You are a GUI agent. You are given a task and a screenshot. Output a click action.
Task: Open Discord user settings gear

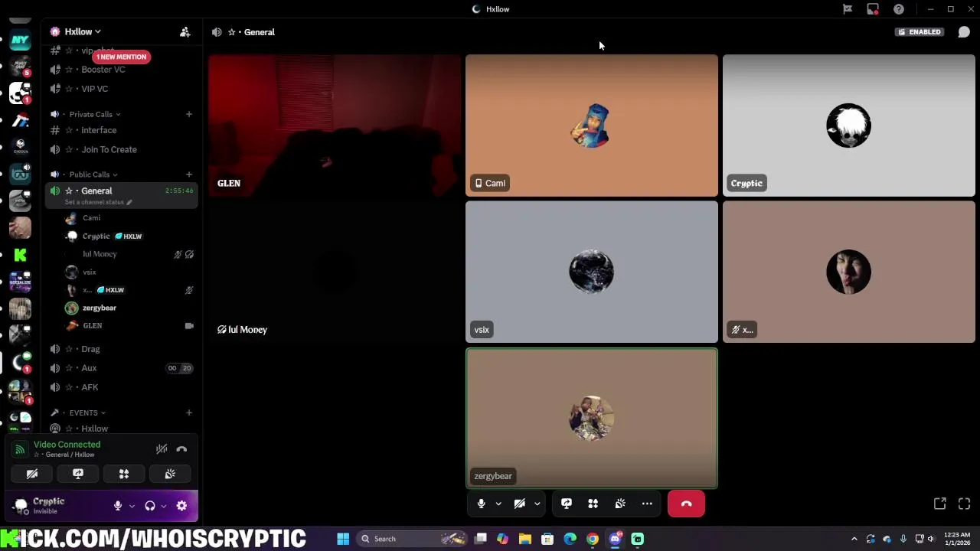pos(181,506)
